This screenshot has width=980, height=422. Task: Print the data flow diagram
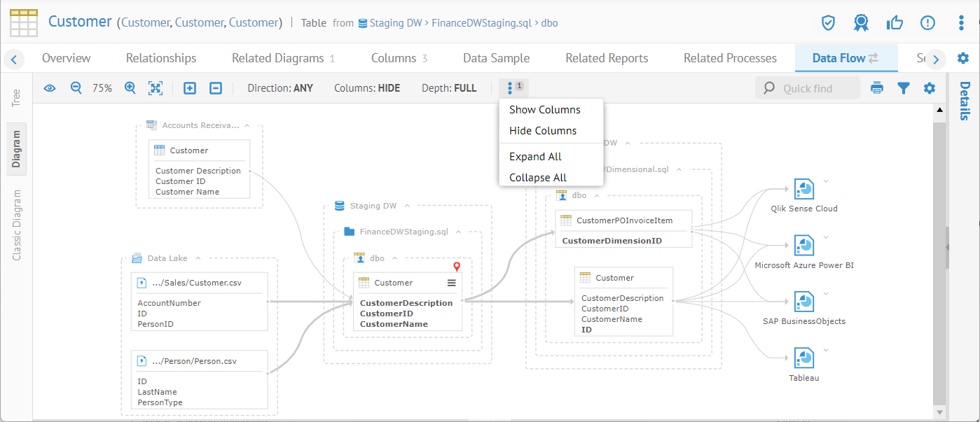tap(877, 88)
